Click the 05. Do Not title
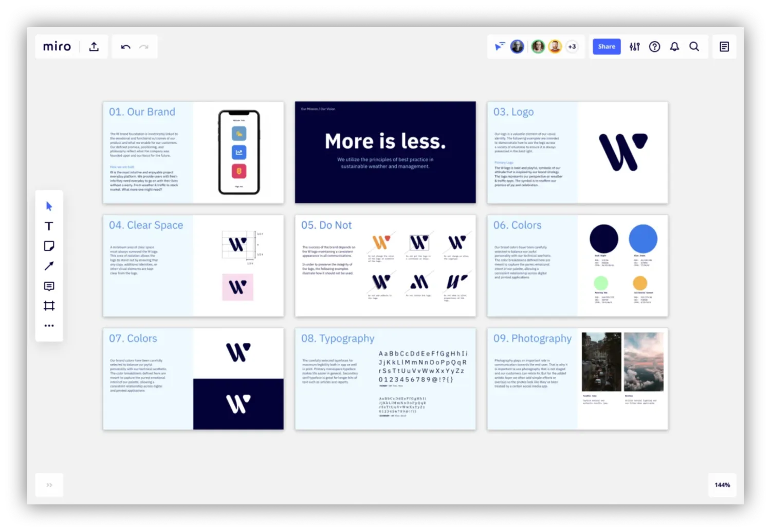 [326, 225]
